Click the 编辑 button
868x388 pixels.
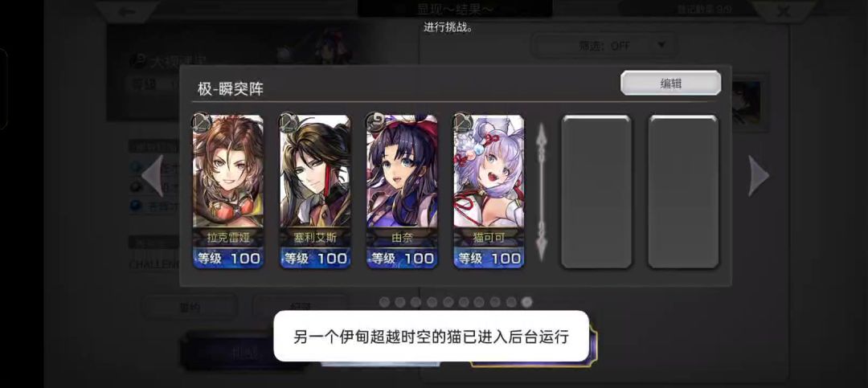tap(670, 83)
